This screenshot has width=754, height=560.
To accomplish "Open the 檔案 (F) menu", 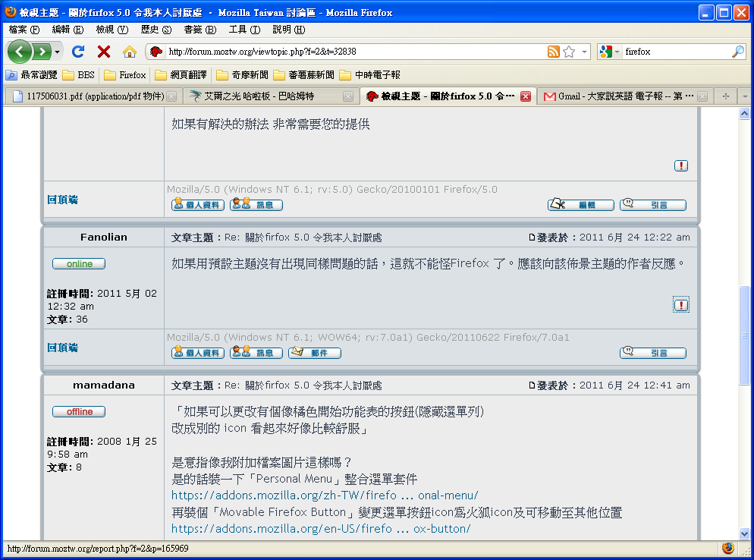I will click(x=24, y=30).
